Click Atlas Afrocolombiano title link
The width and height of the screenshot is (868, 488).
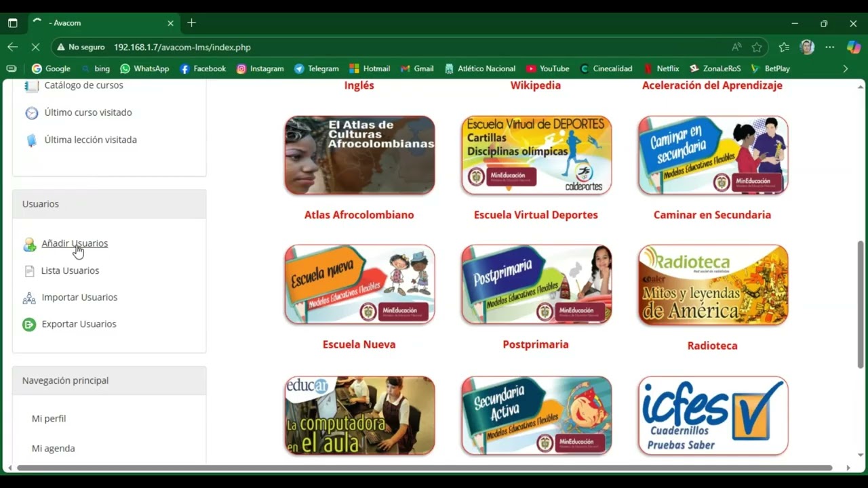(359, 215)
